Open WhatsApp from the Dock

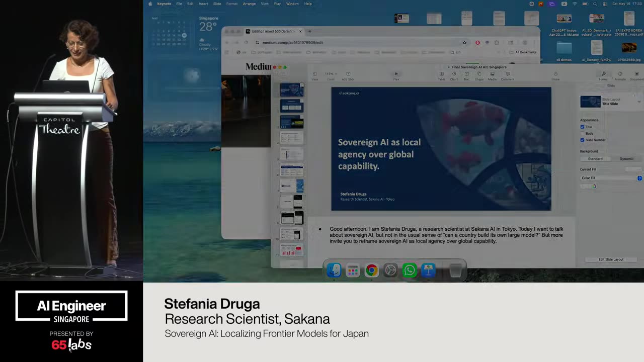pyautogui.click(x=410, y=270)
